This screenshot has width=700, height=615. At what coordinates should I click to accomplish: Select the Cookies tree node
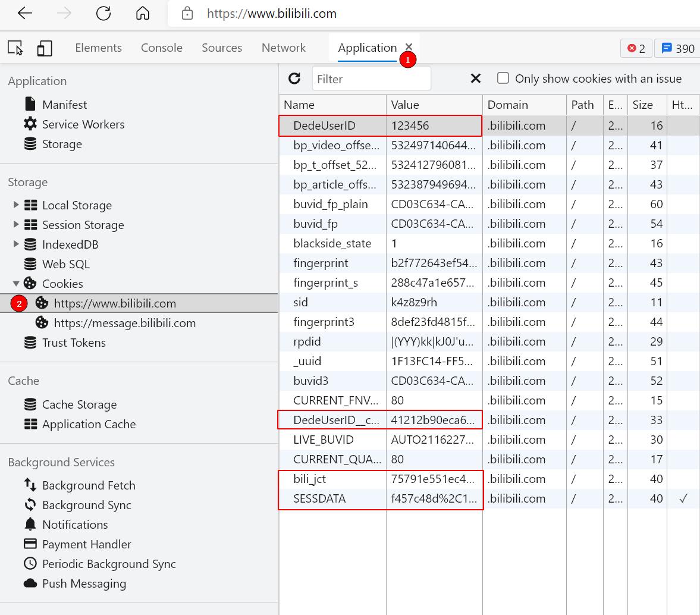pyautogui.click(x=62, y=284)
